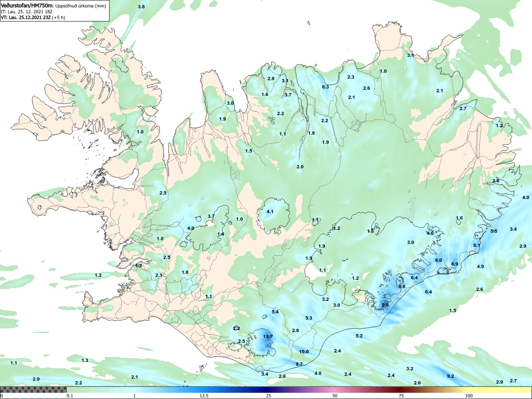Click the 13.7 precipitation value on the map
This screenshot has height=399, width=532.
[x=268, y=337]
